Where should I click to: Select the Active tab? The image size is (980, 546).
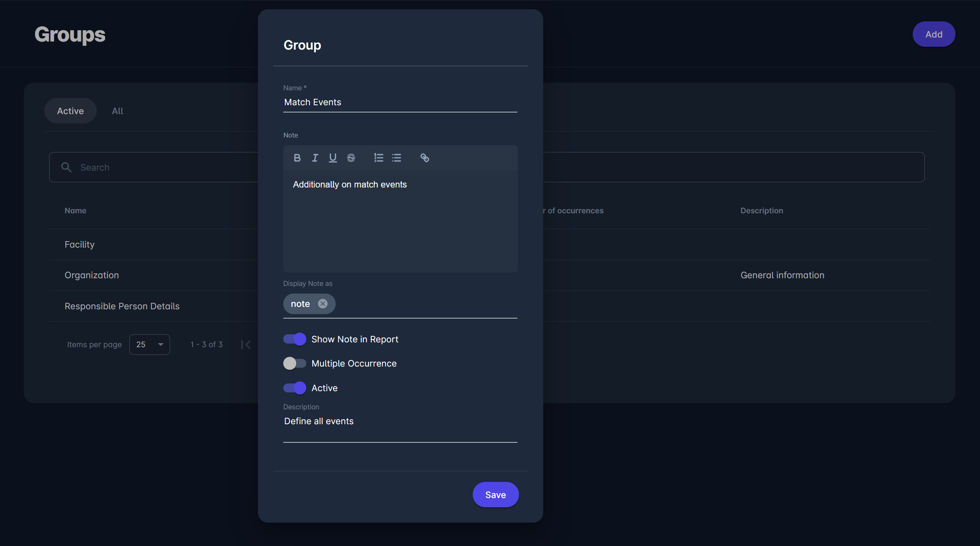pos(70,111)
